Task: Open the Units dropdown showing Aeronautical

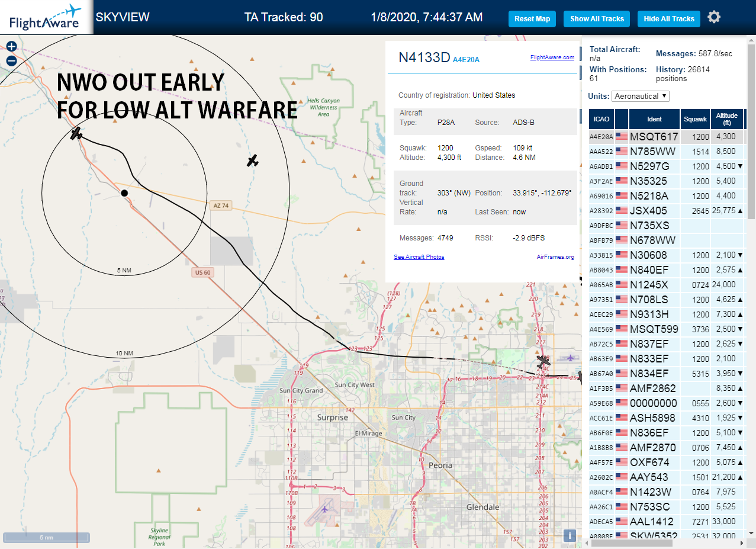Action: point(641,96)
